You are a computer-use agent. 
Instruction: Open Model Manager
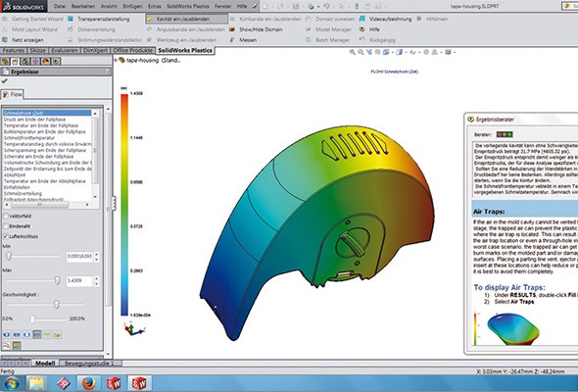pos(329,29)
